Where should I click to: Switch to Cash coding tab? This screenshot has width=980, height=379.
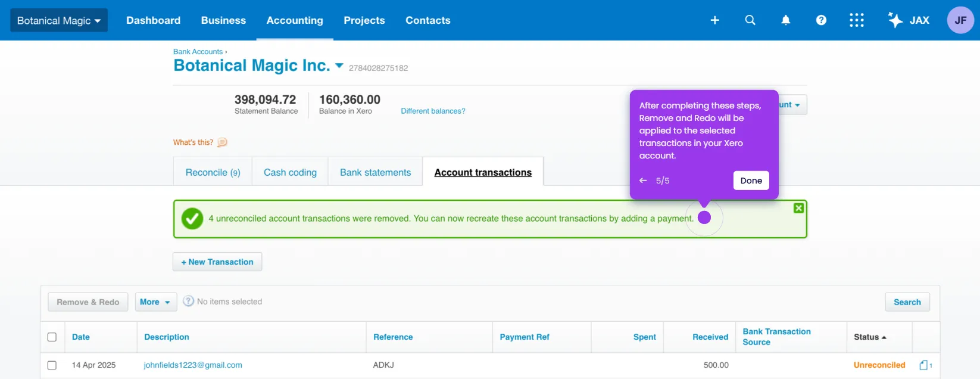(290, 172)
